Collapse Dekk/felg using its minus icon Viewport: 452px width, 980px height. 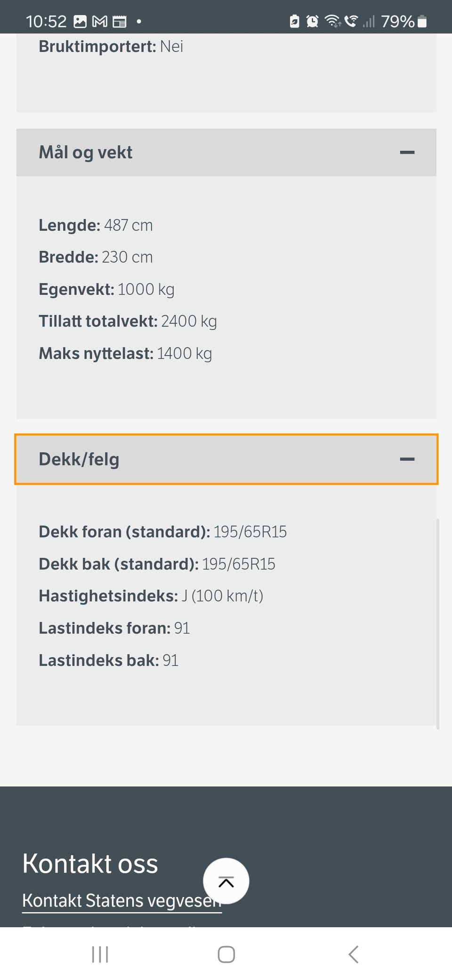click(x=407, y=459)
